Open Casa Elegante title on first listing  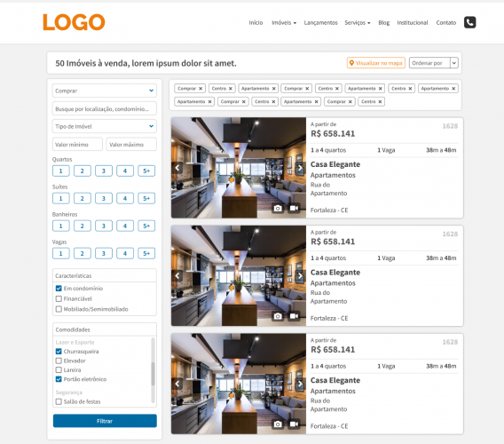(x=335, y=164)
